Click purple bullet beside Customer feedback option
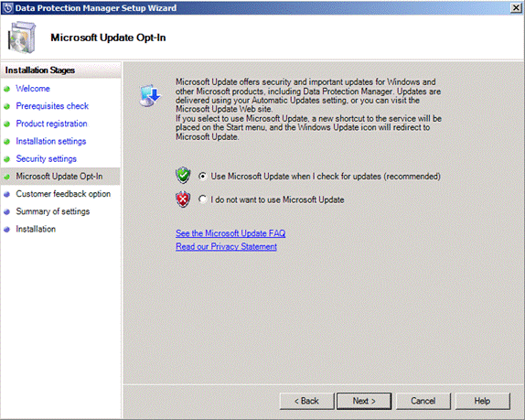Viewport: 525px width, 420px height. [6, 194]
